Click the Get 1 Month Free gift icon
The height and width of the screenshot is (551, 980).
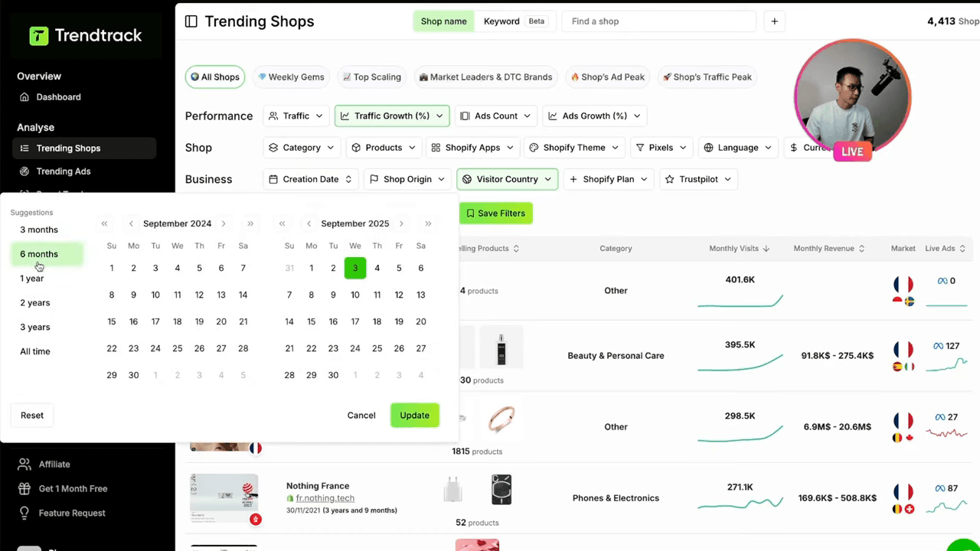coord(24,488)
